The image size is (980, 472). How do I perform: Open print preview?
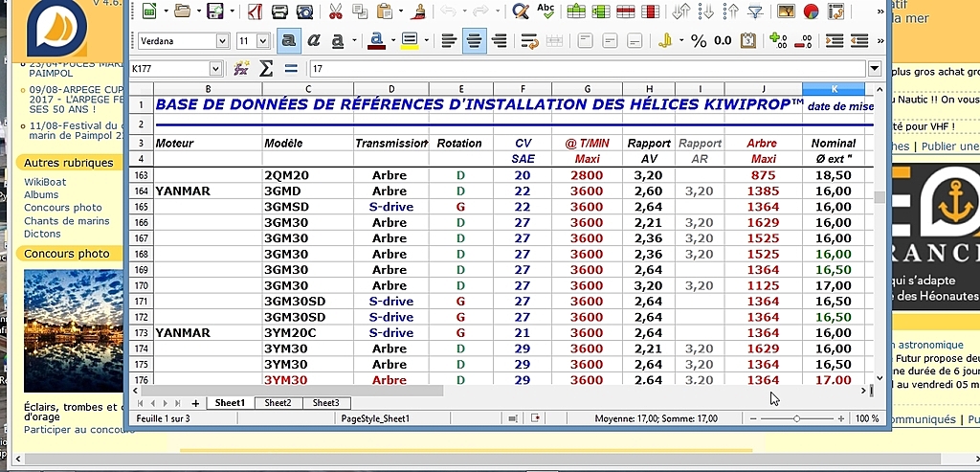(x=305, y=11)
